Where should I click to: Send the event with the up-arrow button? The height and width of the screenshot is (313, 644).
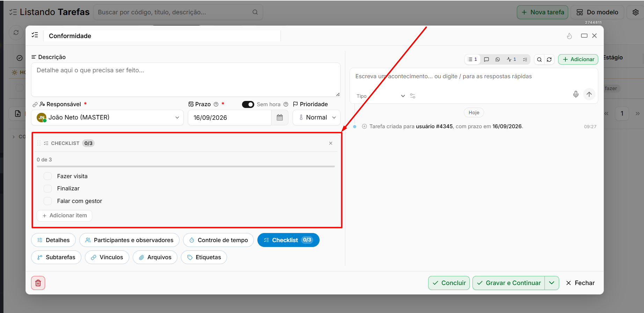(x=589, y=94)
